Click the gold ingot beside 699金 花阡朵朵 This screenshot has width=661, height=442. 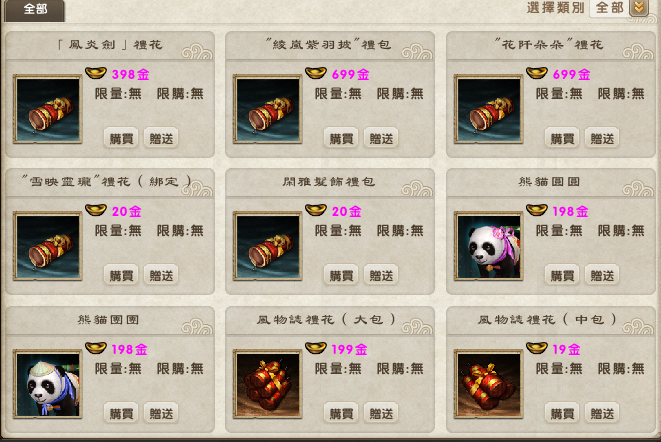tap(537, 73)
